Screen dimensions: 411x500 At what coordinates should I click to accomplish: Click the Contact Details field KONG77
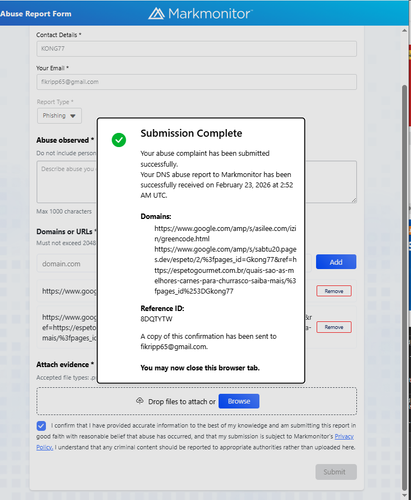(x=196, y=49)
